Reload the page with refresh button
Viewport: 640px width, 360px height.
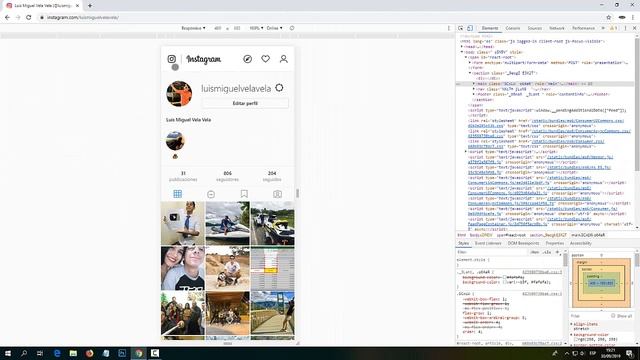[29, 18]
